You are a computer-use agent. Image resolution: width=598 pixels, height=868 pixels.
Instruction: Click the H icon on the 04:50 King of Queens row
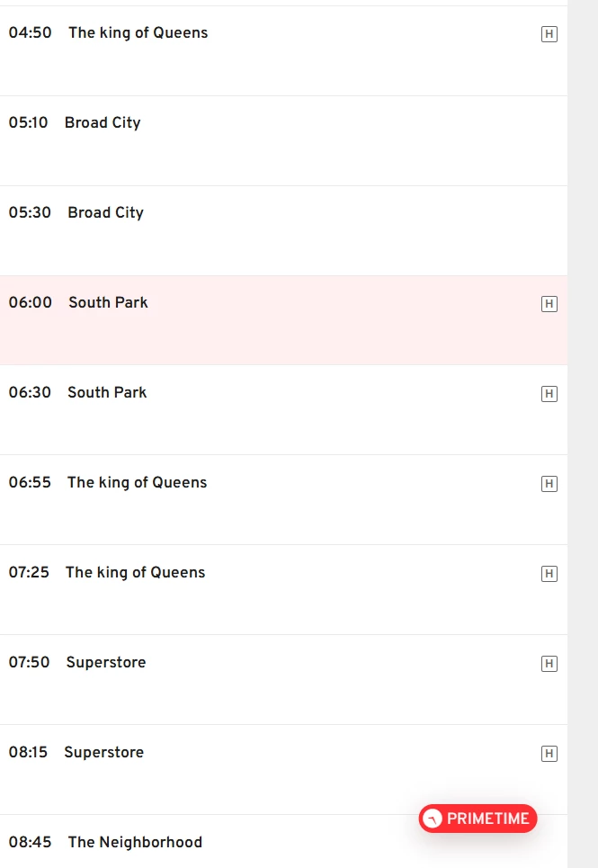click(549, 34)
